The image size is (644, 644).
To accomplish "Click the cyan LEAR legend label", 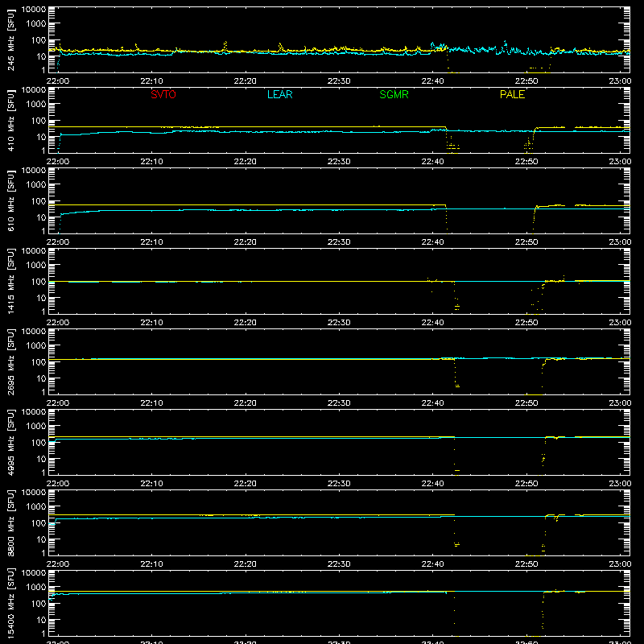I will pyautogui.click(x=279, y=94).
